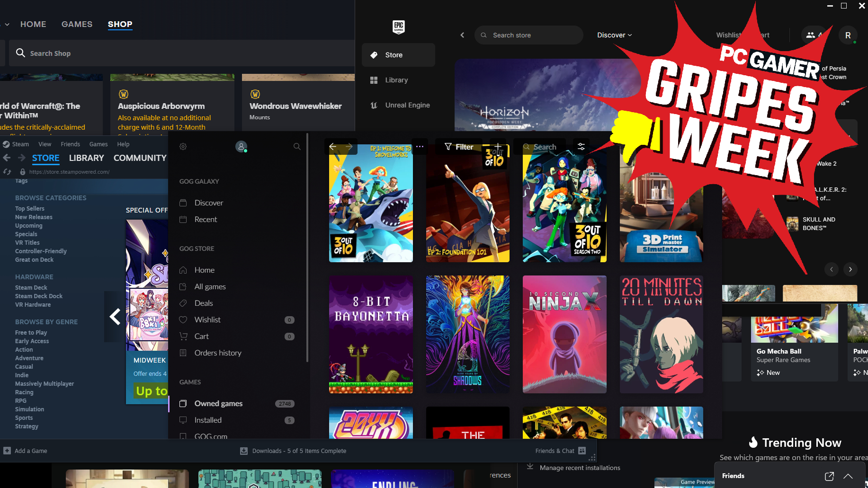Click Steam Deck under Hardware
This screenshot has height=488, width=868.
coord(31,288)
